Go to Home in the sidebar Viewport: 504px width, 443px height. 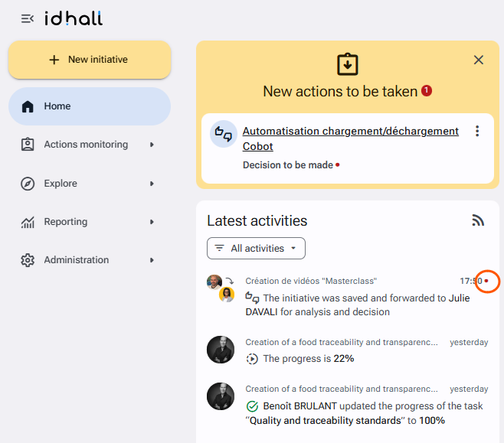[90, 106]
